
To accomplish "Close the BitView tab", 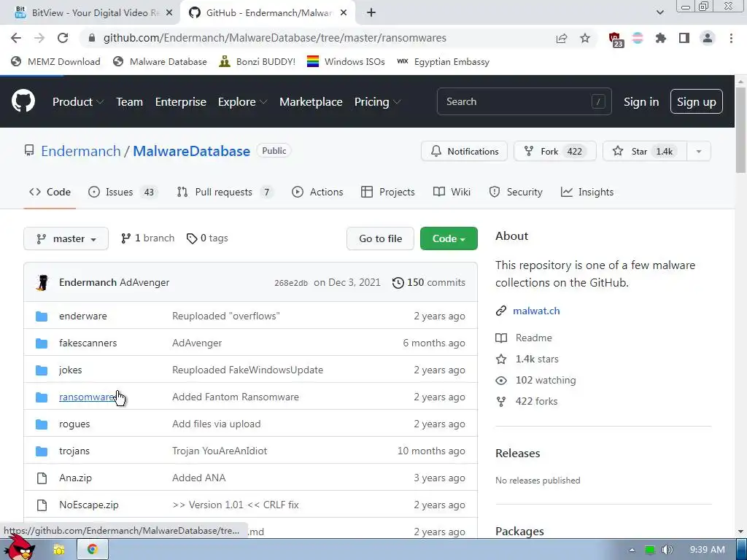I will [x=169, y=13].
